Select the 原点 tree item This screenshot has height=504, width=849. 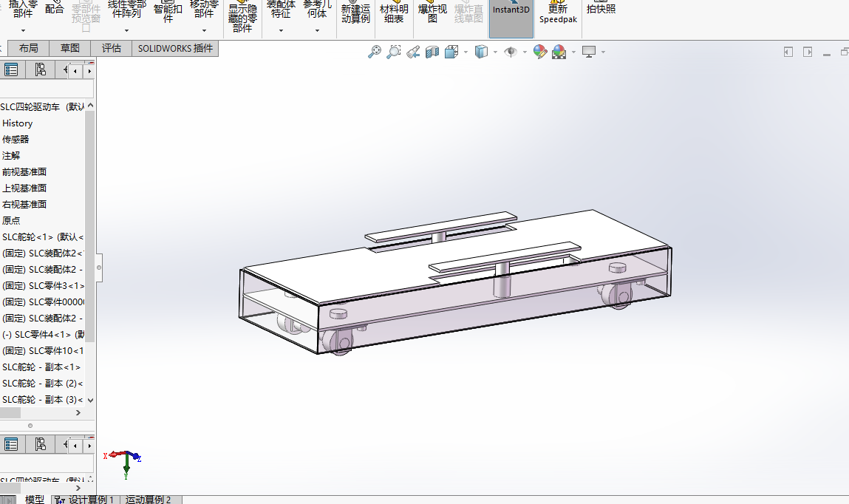[11, 220]
